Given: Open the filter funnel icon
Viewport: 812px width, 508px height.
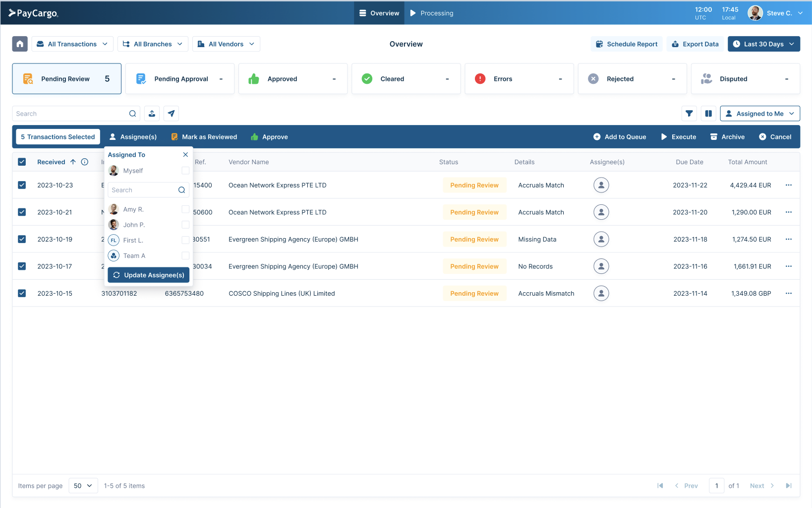Looking at the screenshot, I should [x=689, y=114].
